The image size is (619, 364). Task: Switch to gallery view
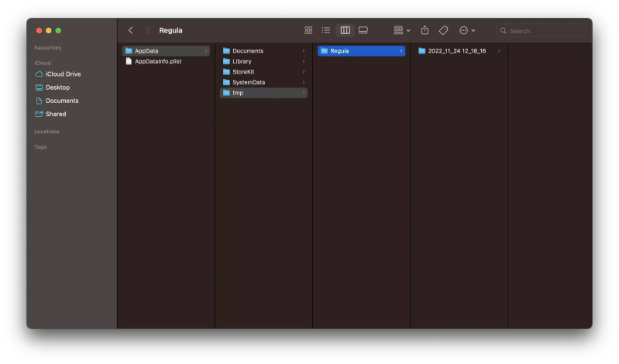pos(363,30)
